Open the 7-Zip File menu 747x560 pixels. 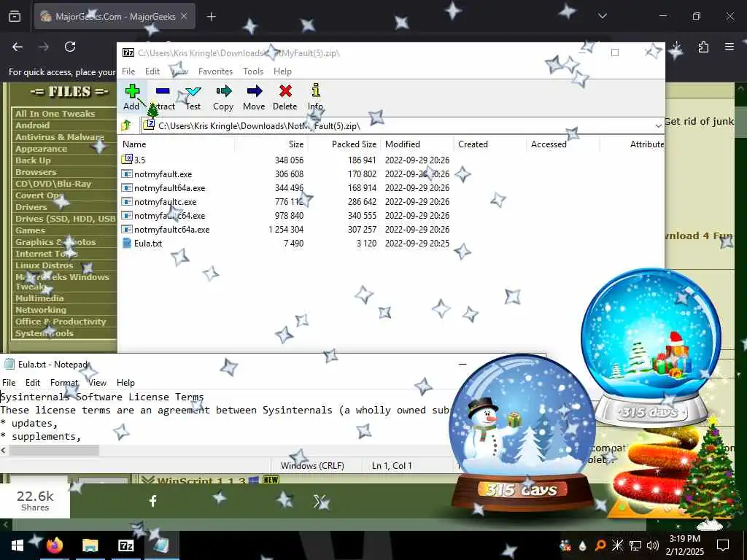[128, 71]
